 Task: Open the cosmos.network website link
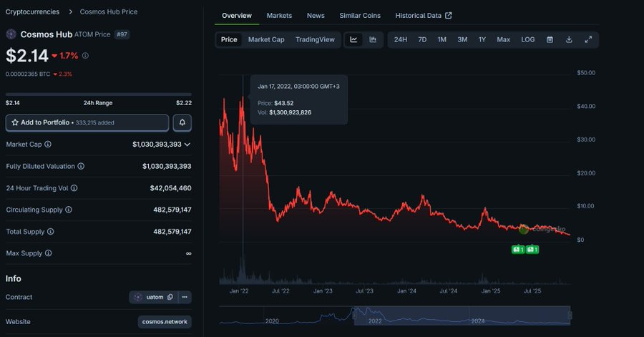(x=165, y=322)
